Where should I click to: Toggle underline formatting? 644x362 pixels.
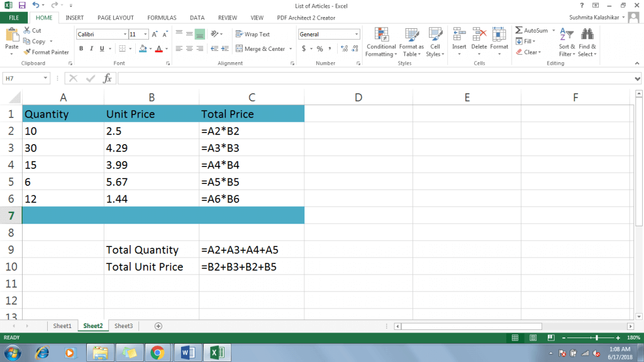point(102,49)
